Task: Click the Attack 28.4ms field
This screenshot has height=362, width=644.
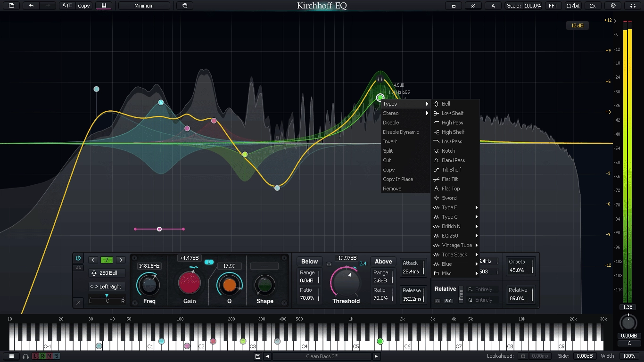Action: 413,267
